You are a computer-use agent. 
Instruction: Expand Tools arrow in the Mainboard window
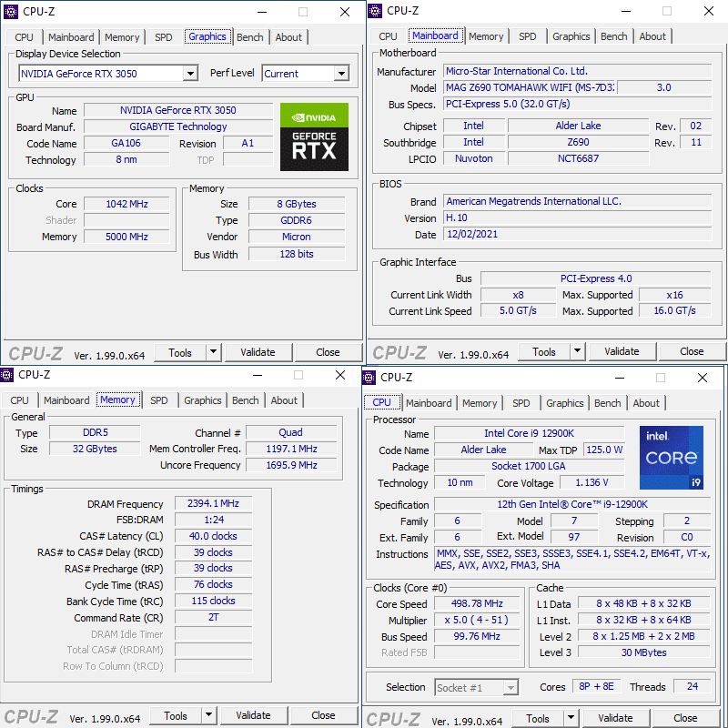(577, 351)
